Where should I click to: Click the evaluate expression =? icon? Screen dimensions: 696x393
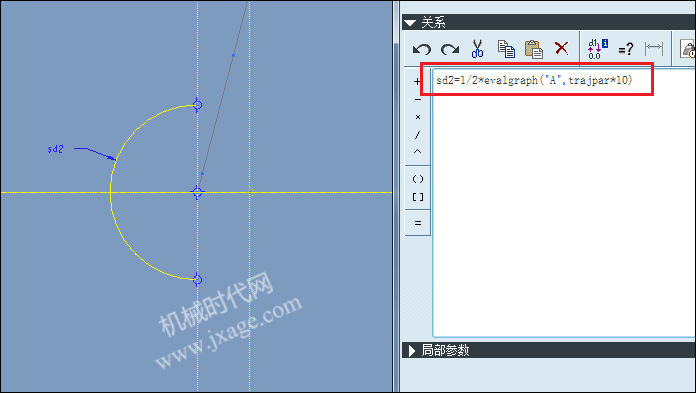tap(626, 49)
